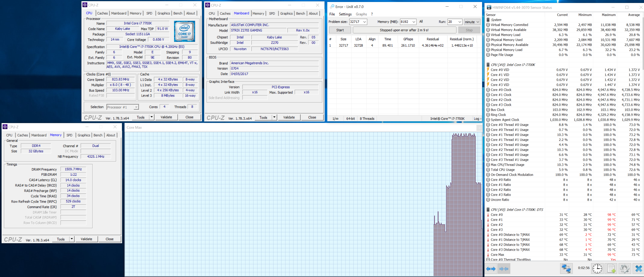
Task: Click the Intel Core i7 logo in CPU-Z
Action: pos(185,31)
